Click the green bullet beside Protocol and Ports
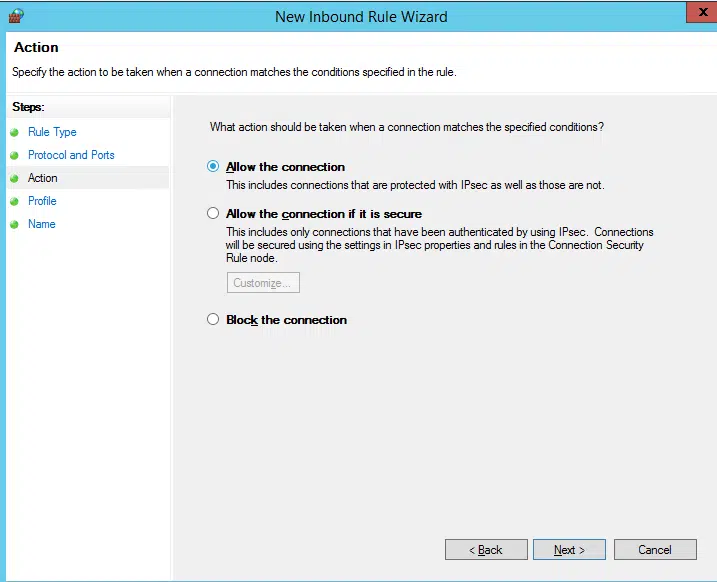717x582 pixels. click(x=14, y=155)
